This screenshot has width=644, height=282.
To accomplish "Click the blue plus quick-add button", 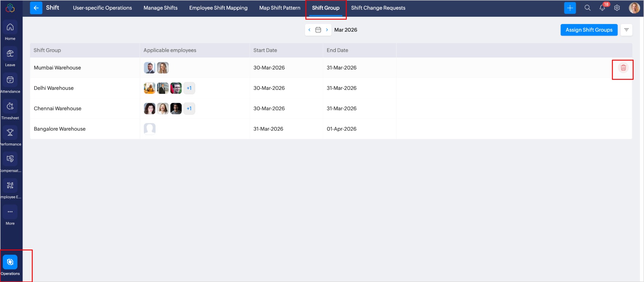I will tap(570, 8).
